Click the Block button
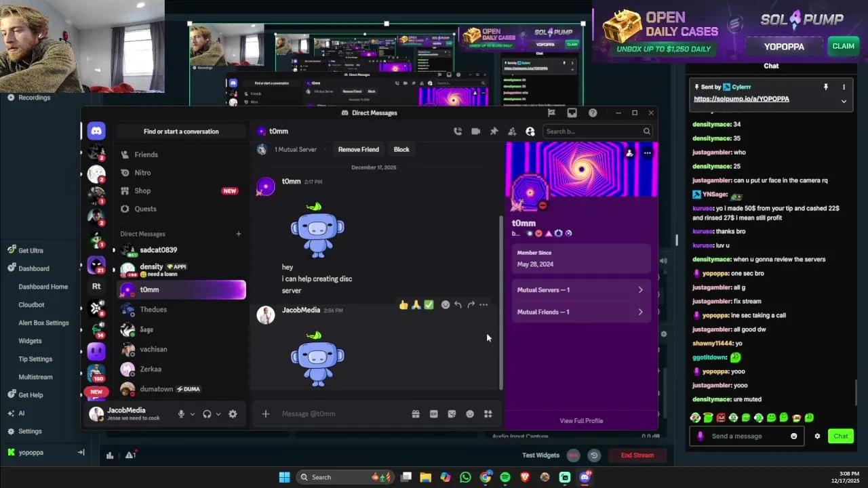The width and height of the screenshot is (868, 488). pos(401,149)
